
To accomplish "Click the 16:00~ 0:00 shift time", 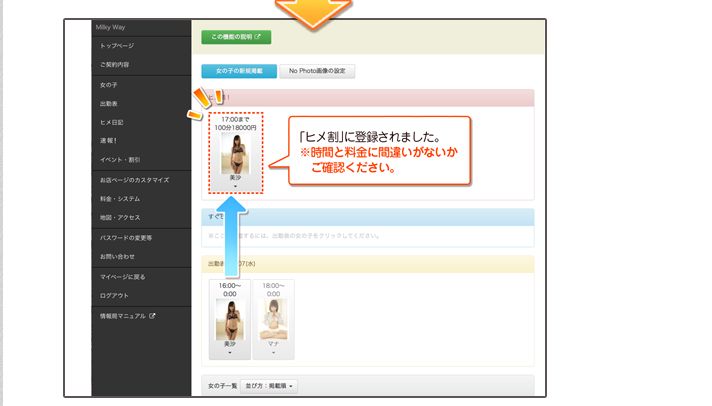I will point(230,290).
